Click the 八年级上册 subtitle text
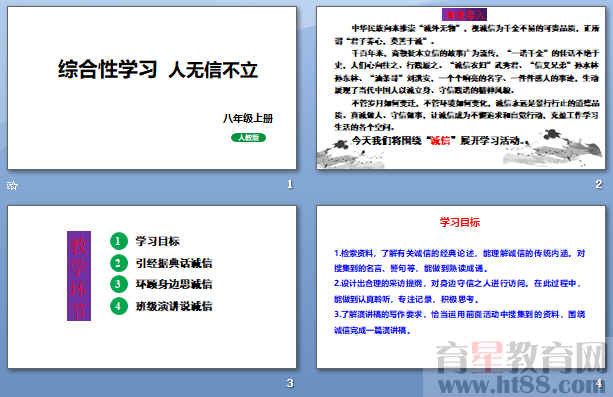613x397 pixels. coord(248,118)
